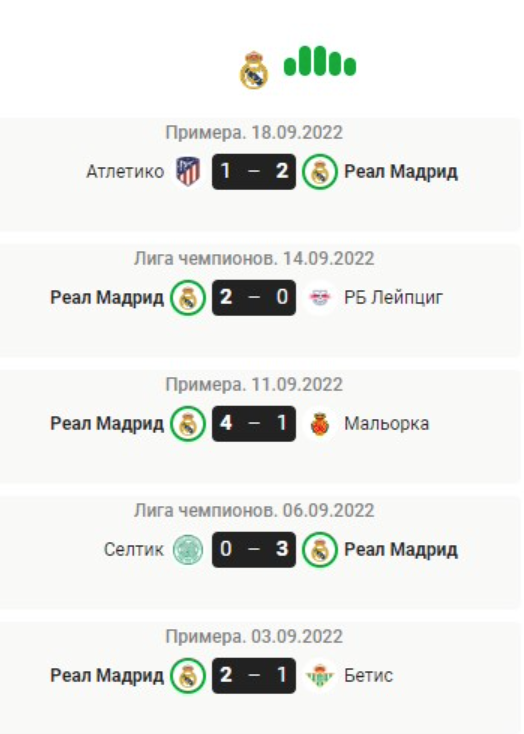Open the 0 – 3 Celtic match score
The image size is (524, 734).
[254, 550]
